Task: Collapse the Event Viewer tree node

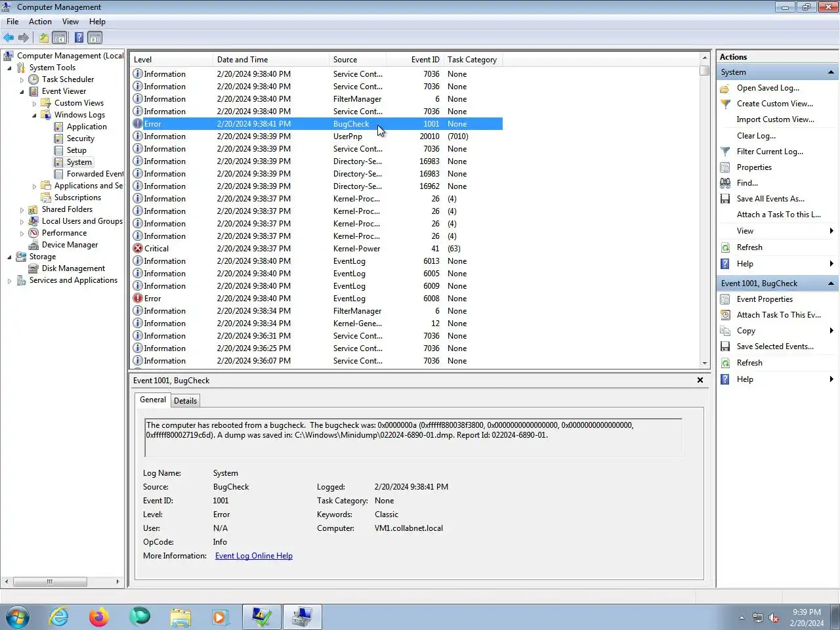Action: tap(22, 91)
